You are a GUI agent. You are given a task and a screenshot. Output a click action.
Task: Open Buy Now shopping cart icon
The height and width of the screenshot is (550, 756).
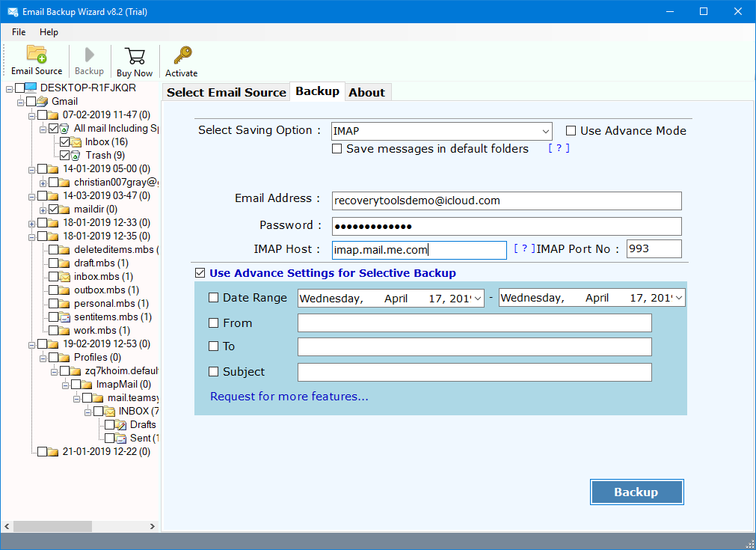coord(135,55)
